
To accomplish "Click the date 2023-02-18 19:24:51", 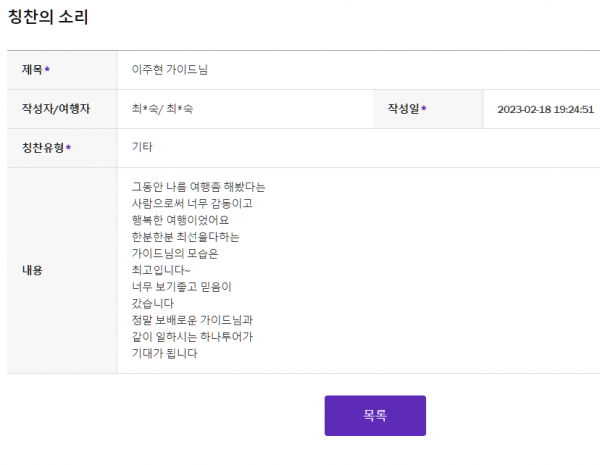I will click(546, 109).
